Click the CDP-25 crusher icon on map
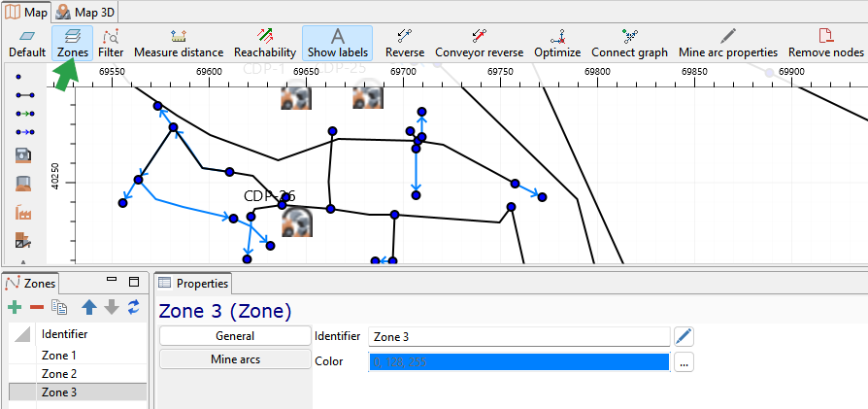This screenshot has width=868, height=409. 368,95
